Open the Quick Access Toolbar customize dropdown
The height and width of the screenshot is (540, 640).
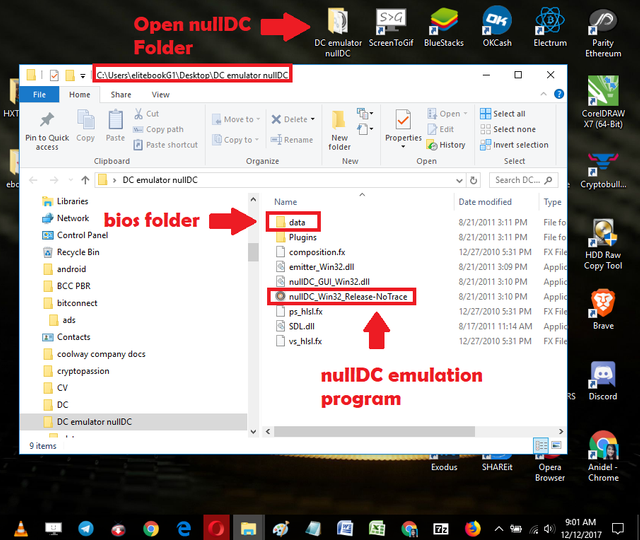tap(83, 76)
